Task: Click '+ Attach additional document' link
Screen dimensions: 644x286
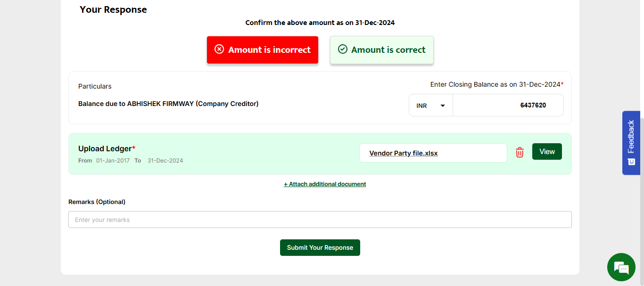Action: [x=325, y=184]
